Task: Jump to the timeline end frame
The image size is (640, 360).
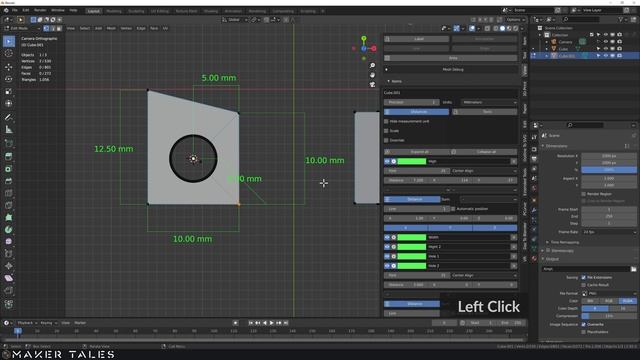Action: click(286, 323)
